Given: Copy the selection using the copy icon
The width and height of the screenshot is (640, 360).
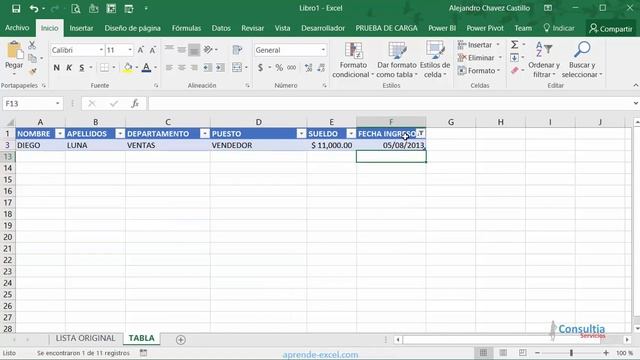Looking at the screenshot, I should click(33, 58).
